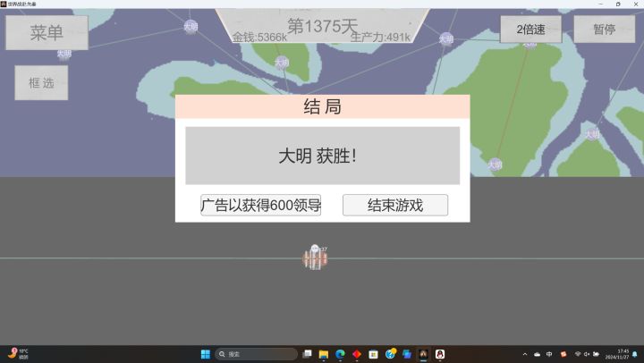Toggle the 2倍速 speed button
Viewport: 644px width, 363px height.
pyautogui.click(x=530, y=30)
